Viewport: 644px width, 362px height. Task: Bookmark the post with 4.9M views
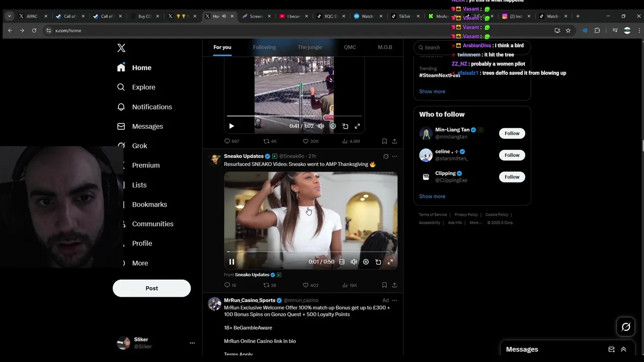(384, 141)
